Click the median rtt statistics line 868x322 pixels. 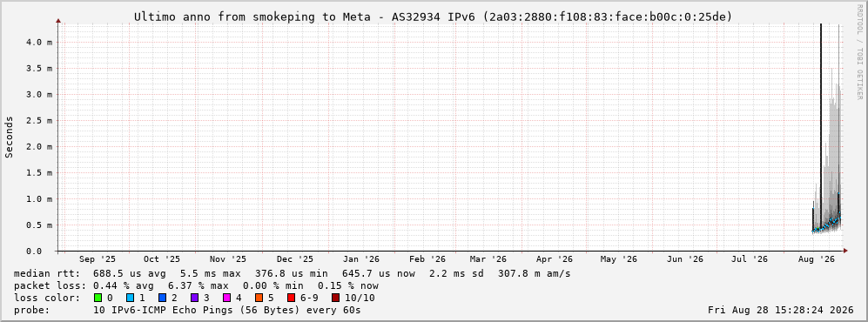pos(293,274)
